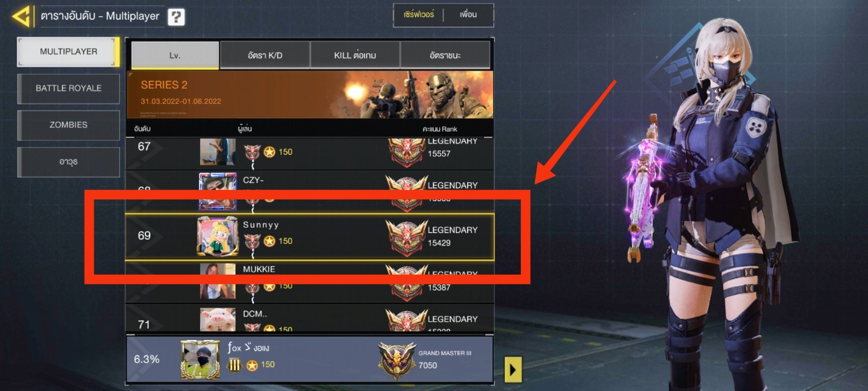Screen dimensions: 868x391
Task: Click the gold star icon in Sunnyy's row
Action: 270,241
